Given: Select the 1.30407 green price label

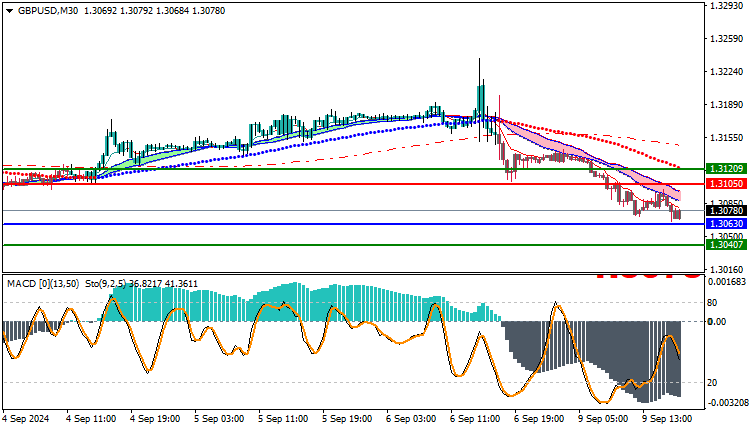Looking at the screenshot, I should [x=726, y=245].
